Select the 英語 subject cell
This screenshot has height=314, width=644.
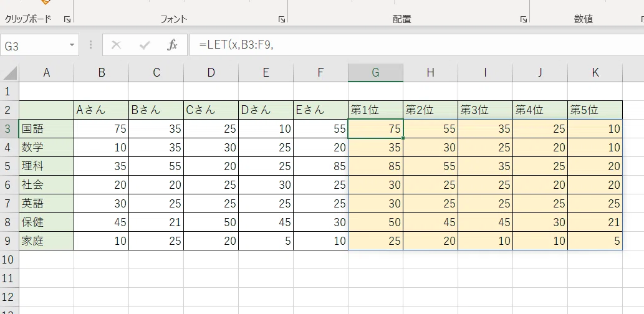click(x=46, y=204)
